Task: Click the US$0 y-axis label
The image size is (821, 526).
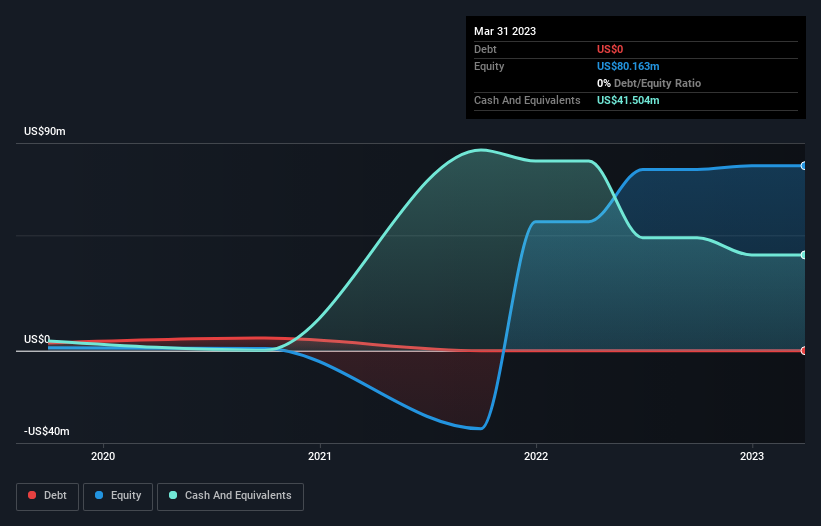Action: click(x=37, y=339)
